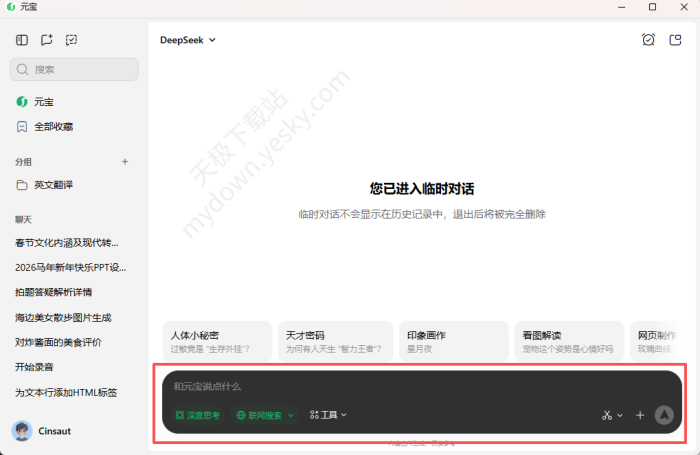The height and width of the screenshot is (455, 700).
Task: Open 全部收藏 in the sidebar
Action: (53, 127)
